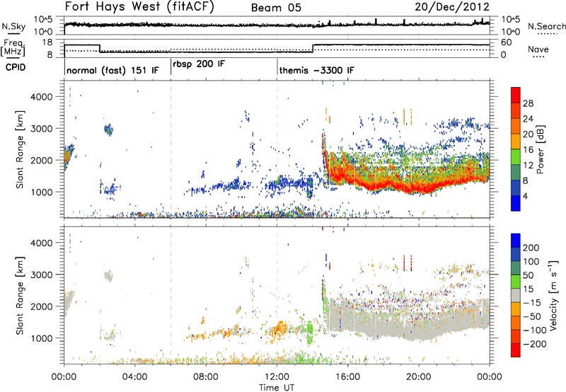Click the 'Velocity [m s-1]' color bar label

(553, 294)
